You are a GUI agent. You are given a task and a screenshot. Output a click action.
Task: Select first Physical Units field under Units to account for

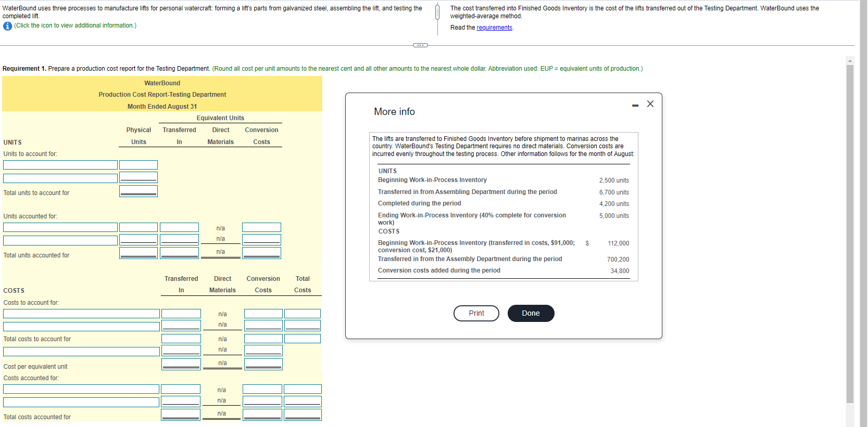139,165
